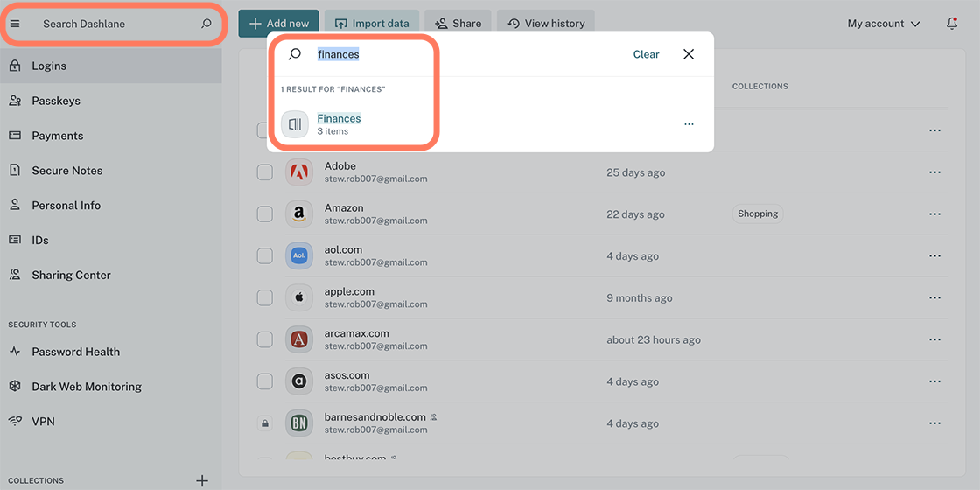Click the Shopping collection tag on Amazon

[757, 213]
